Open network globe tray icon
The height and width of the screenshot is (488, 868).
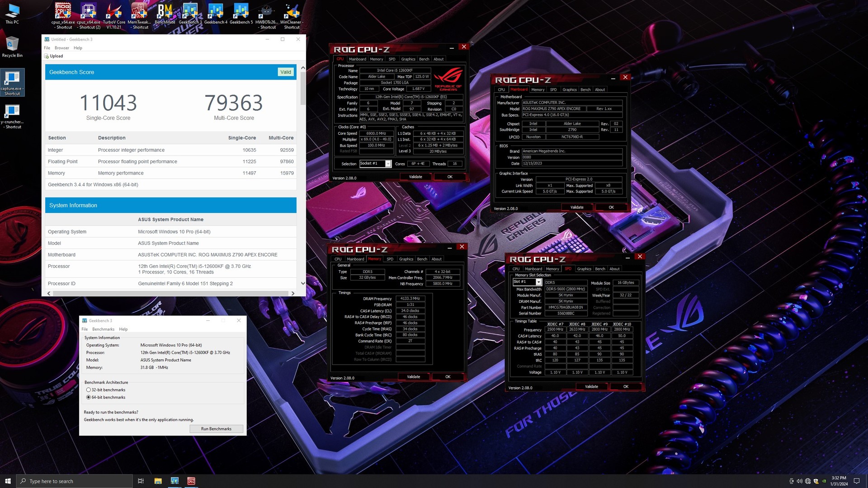(x=807, y=481)
